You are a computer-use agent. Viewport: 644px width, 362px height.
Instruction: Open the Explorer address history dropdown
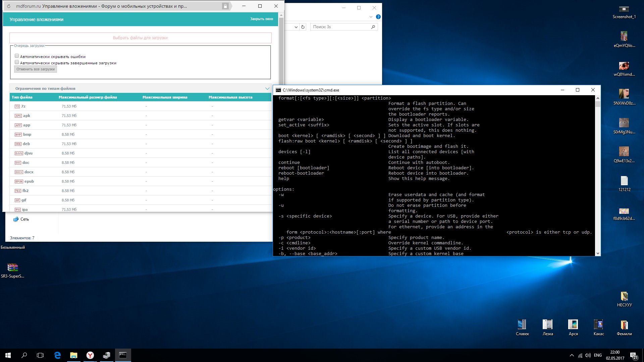pyautogui.click(x=296, y=27)
